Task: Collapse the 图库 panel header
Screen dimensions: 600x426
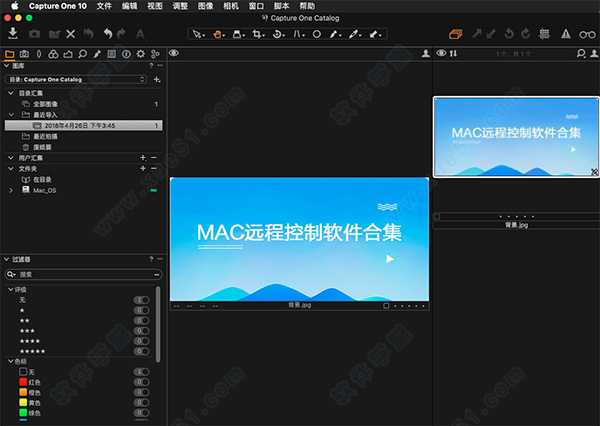Action: 7,66
